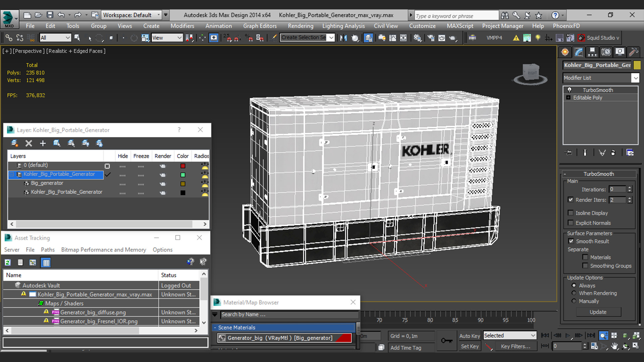This screenshot has height=362, width=644.
Task: Check Separate by Smoothing Groups checkbox
Action: click(585, 265)
